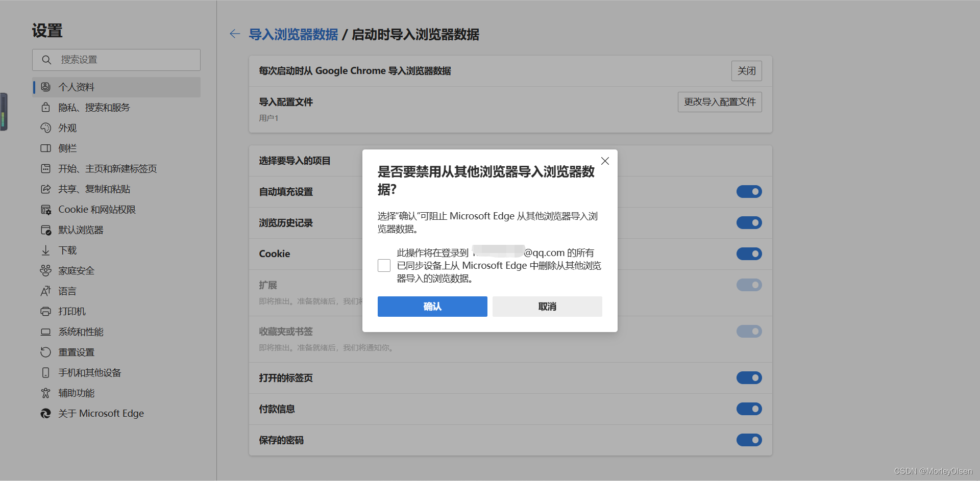Click the Cookie 和网站权限 icon
Viewport: 980px width, 481px height.
point(45,210)
